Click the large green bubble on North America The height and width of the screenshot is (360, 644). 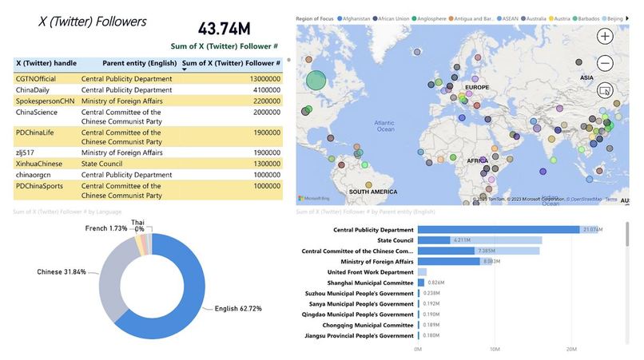(316, 80)
